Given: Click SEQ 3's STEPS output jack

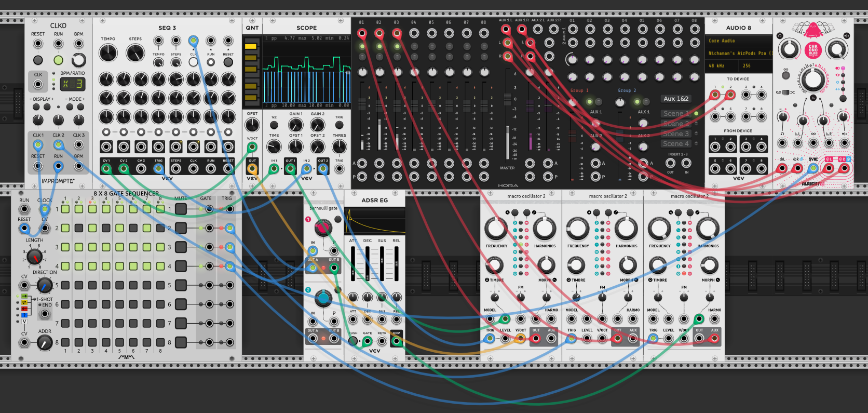Looking at the screenshot, I should coord(176,168).
